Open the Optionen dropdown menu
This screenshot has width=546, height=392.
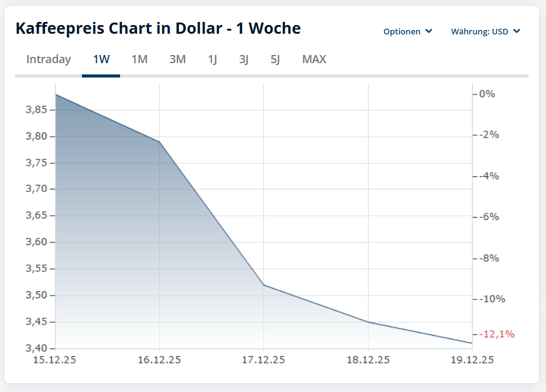click(x=407, y=31)
